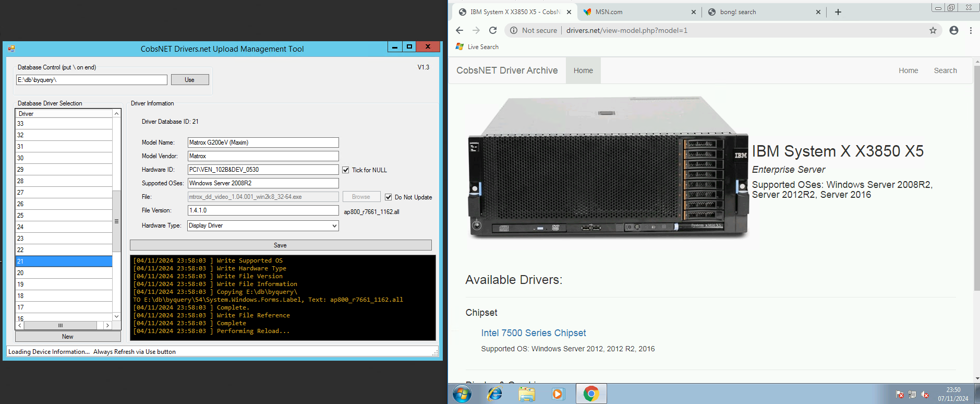The image size is (980, 404).
Task: Open the Chrome profile avatar icon
Action: 954,30
